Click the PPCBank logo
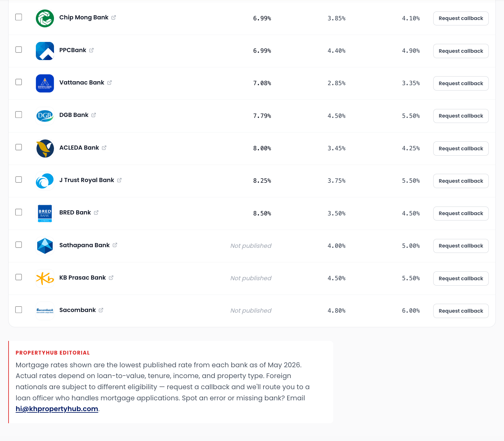Screen dimensions: 504x441 pos(45,51)
